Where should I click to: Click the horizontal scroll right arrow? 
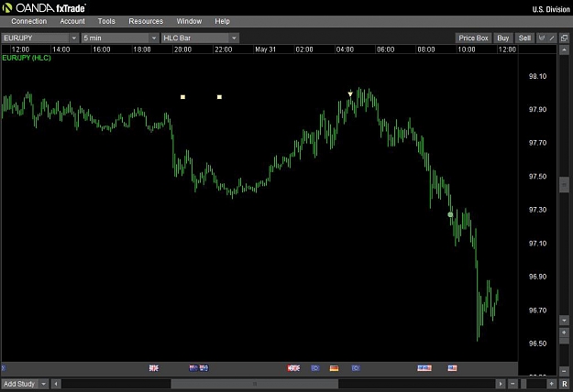[x=501, y=384]
